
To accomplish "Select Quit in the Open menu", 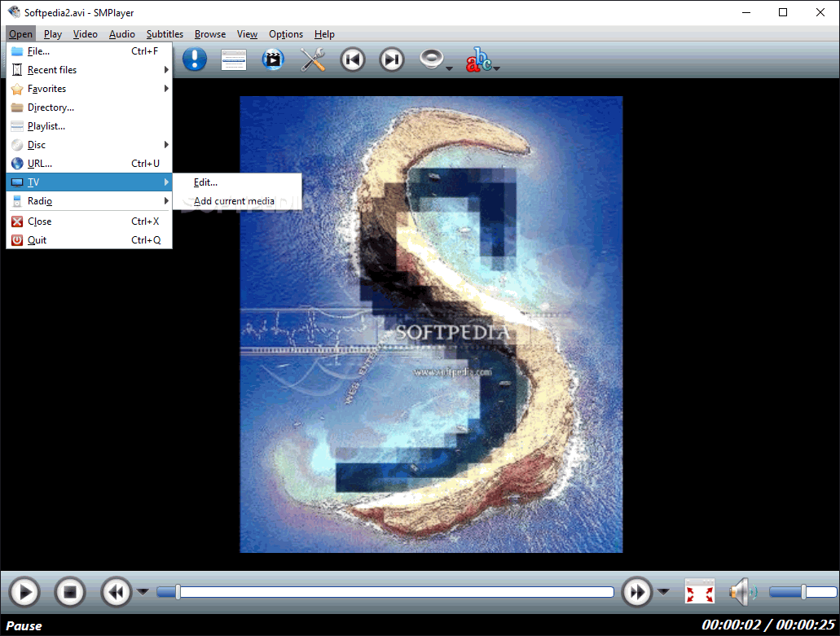I will [x=89, y=240].
